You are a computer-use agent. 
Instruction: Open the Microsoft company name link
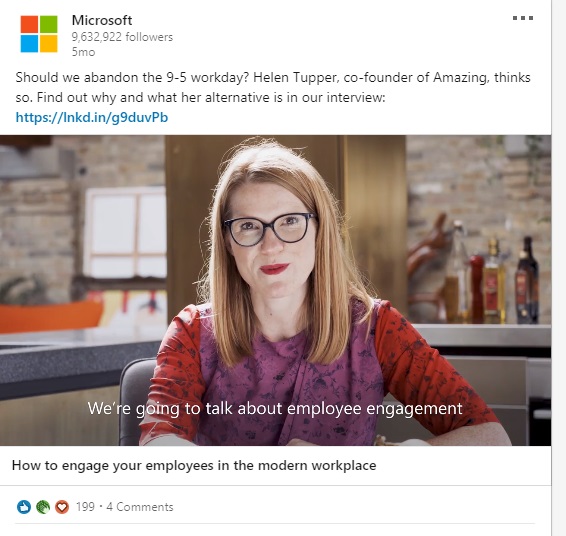pos(102,20)
